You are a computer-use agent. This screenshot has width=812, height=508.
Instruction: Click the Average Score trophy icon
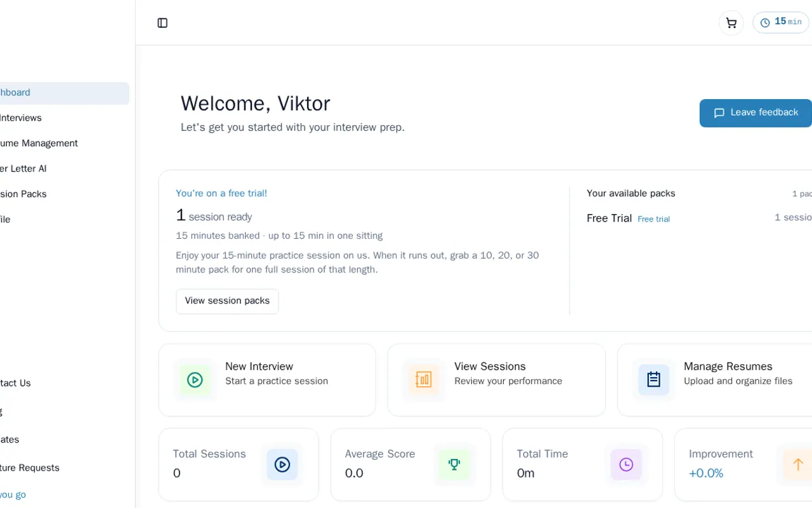point(454,464)
